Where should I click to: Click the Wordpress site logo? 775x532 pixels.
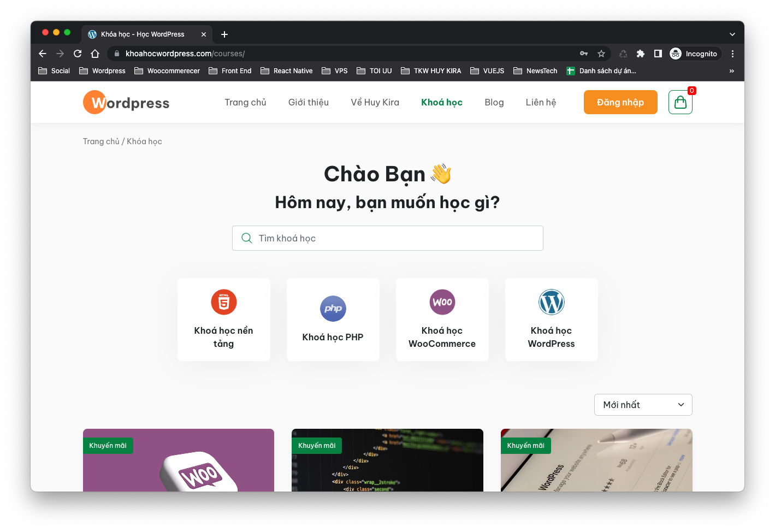click(x=126, y=102)
